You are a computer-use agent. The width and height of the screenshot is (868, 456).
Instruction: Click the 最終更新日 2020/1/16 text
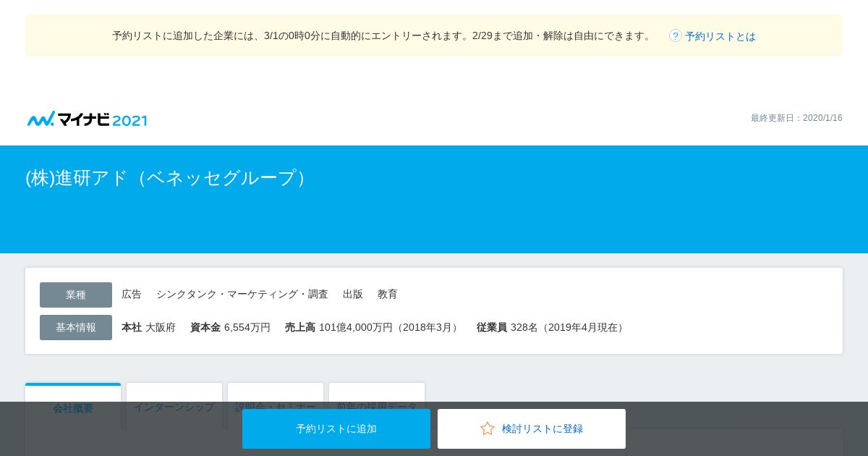tap(796, 118)
